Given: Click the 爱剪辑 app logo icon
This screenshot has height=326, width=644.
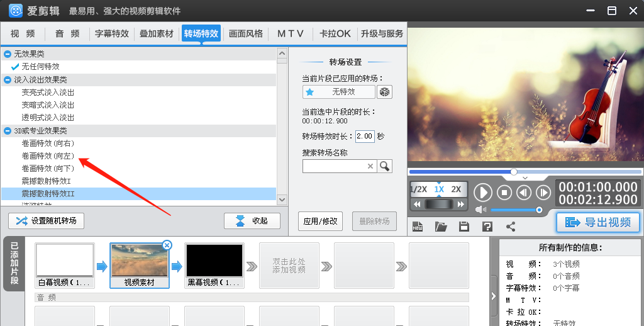Looking at the screenshot, I should point(16,10).
